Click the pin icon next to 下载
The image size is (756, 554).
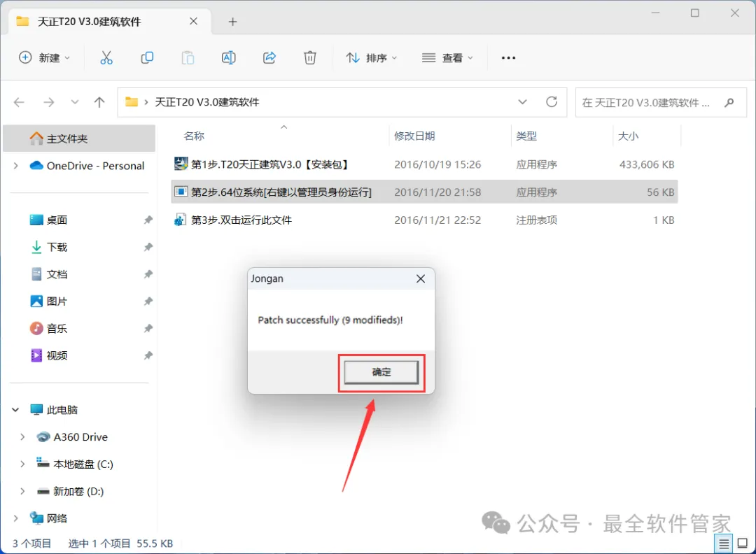coord(148,247)
